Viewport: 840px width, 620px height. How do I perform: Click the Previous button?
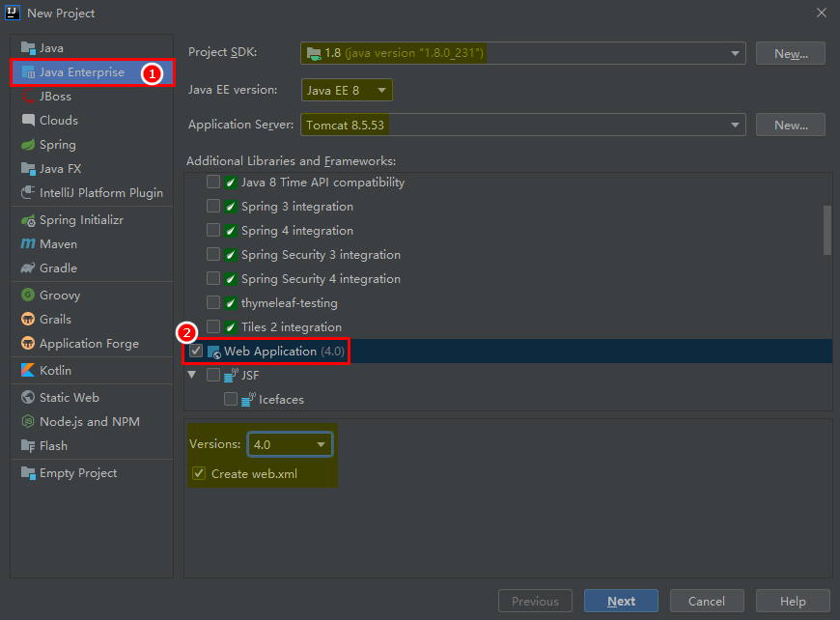pos(535,602)
